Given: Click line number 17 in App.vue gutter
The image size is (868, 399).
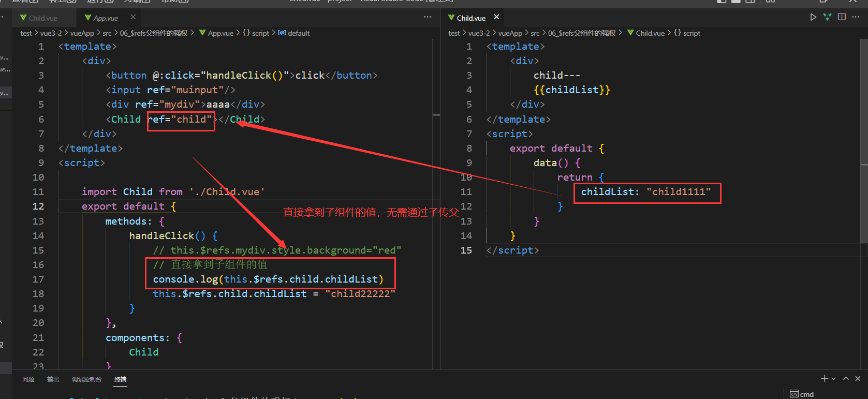Looking at the screenshot, I should [38, 279].
